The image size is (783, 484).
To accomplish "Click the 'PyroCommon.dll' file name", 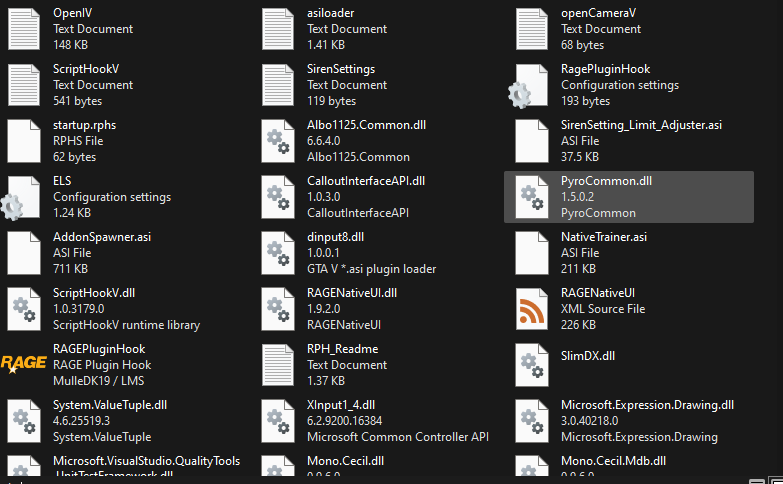I will 606,181.
